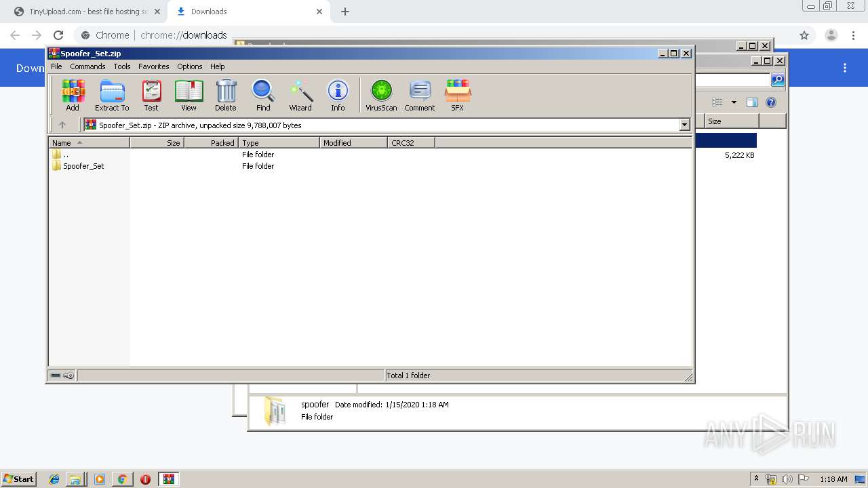Viewport: 868px width, 488px height.
Task: Click Size column header in Explorer window
Action: [x=731, y=121]
